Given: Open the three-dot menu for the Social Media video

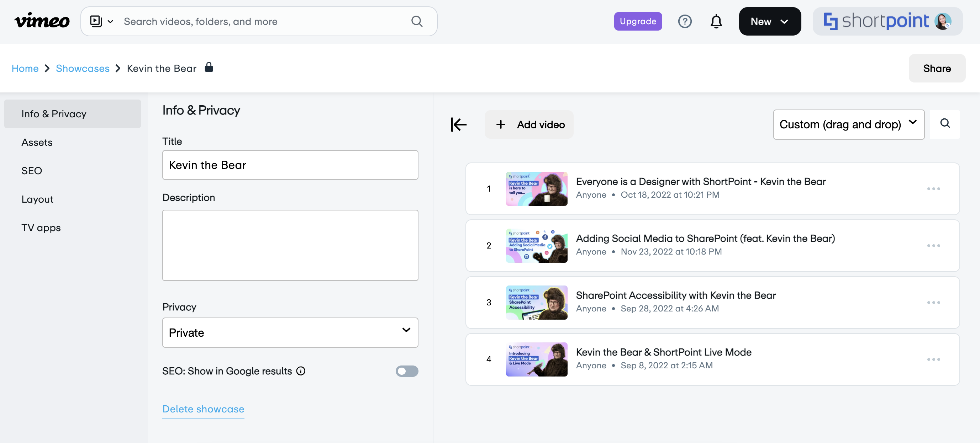Looking at the screenshot, I should click(933, 246).
